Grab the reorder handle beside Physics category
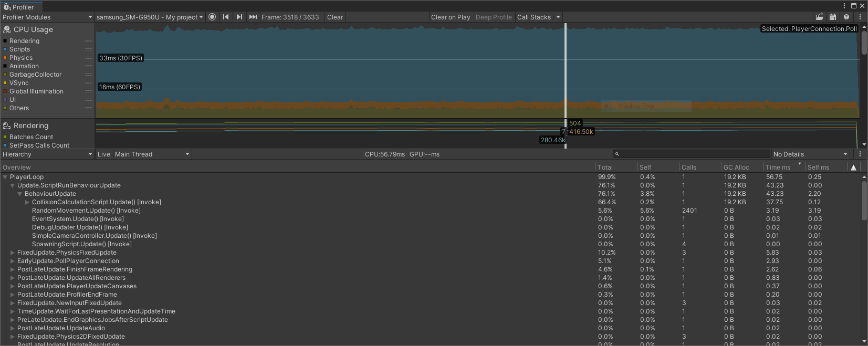Viewport: 868px width, 346px height. 89,58
